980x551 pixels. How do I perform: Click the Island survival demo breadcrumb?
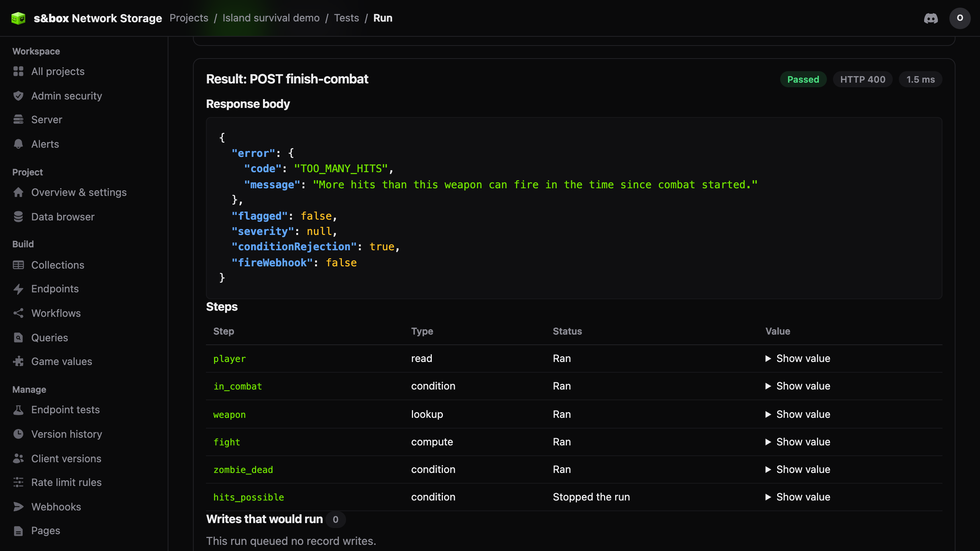271,18
